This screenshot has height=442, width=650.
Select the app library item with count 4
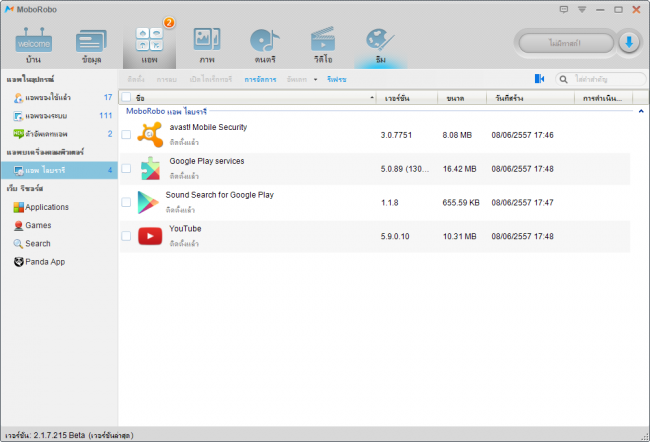pyautogui.click(x=59, y=170)
